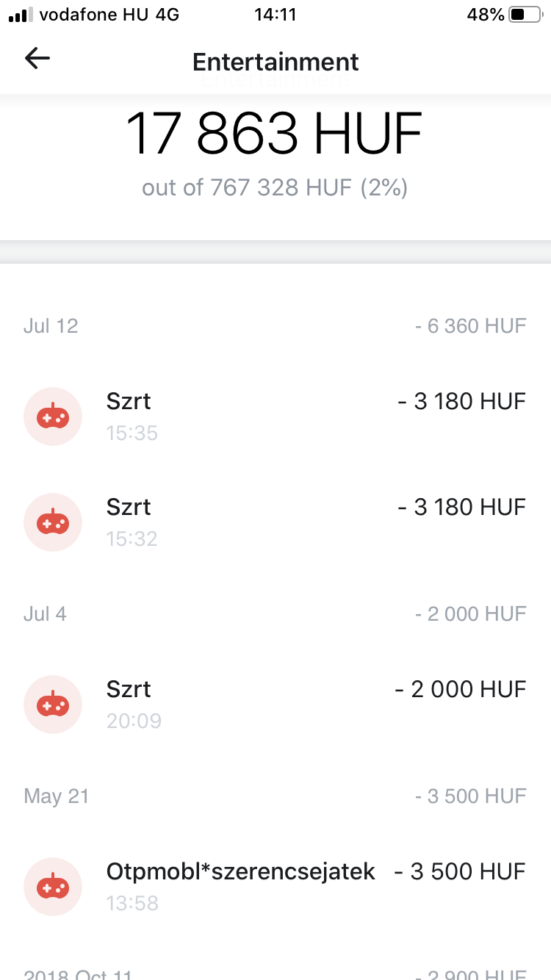Select the May 21 date header

tap(56, 796)
